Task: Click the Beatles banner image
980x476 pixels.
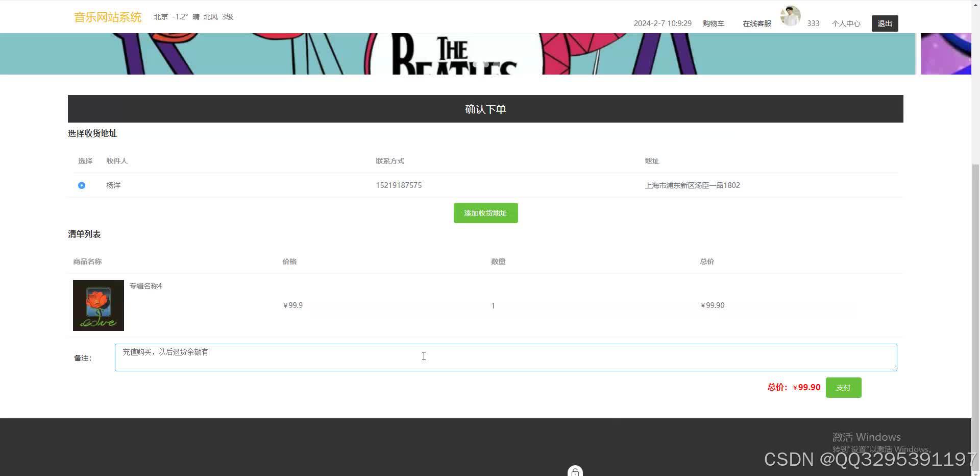Action: [x=458, y=54]
